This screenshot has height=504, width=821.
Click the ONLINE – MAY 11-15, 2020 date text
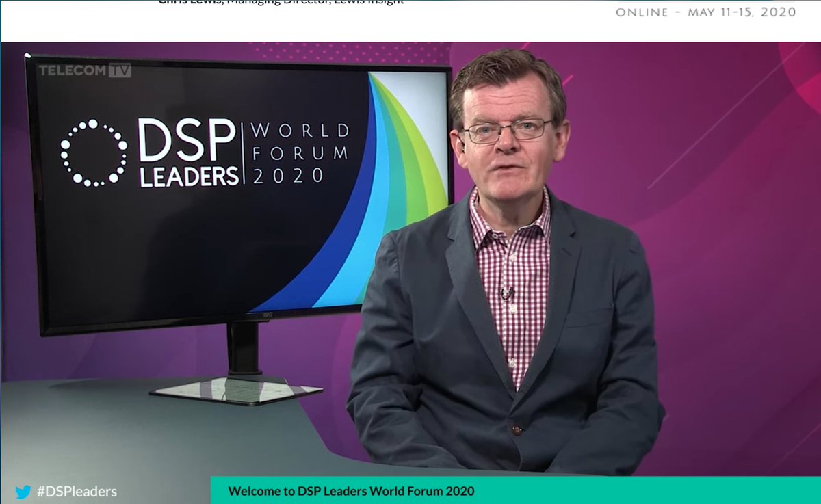(x=706, y=12)
